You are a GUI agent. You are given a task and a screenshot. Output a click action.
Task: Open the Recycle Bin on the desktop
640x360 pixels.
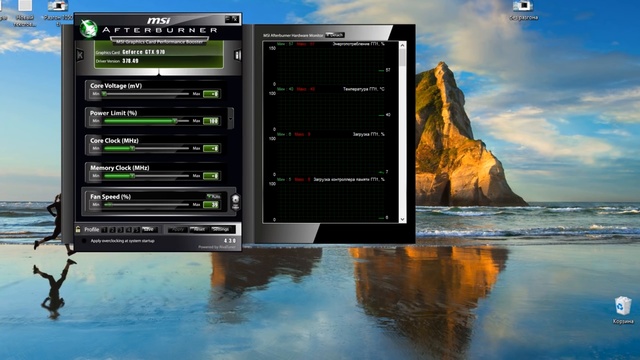623,310
